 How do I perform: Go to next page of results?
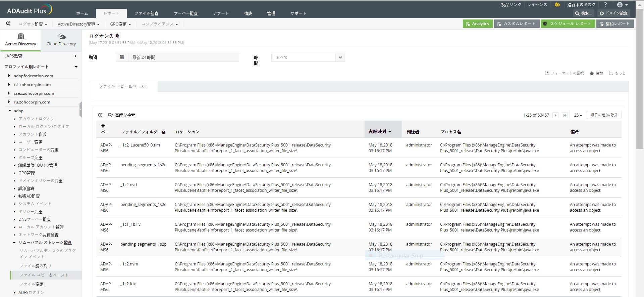point(555,115)
